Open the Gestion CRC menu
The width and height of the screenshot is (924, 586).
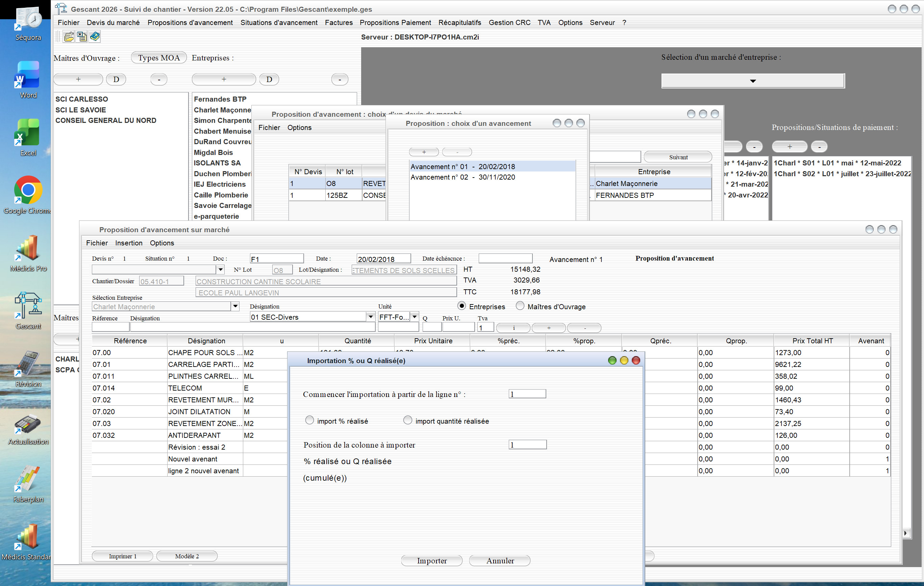pyautogui.click(x=509, y=23)
